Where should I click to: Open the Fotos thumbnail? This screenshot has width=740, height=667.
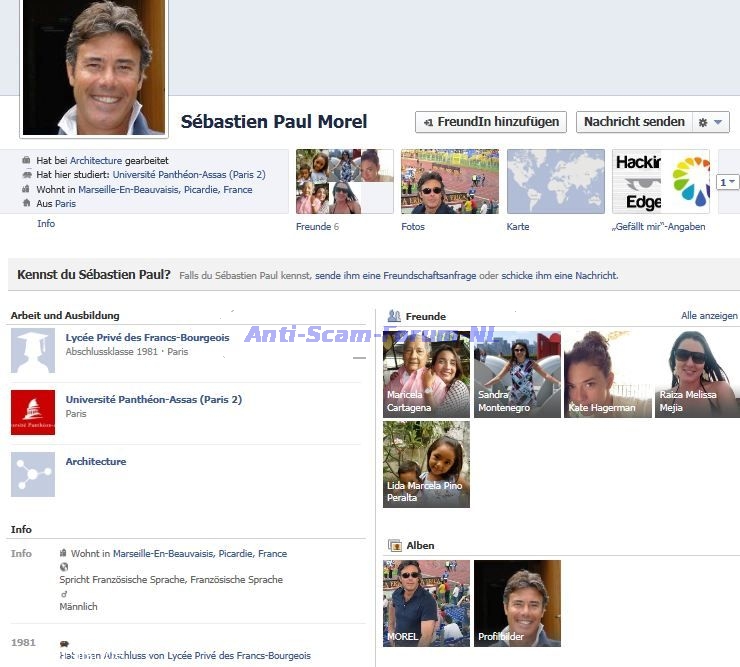tap(449, 182)
